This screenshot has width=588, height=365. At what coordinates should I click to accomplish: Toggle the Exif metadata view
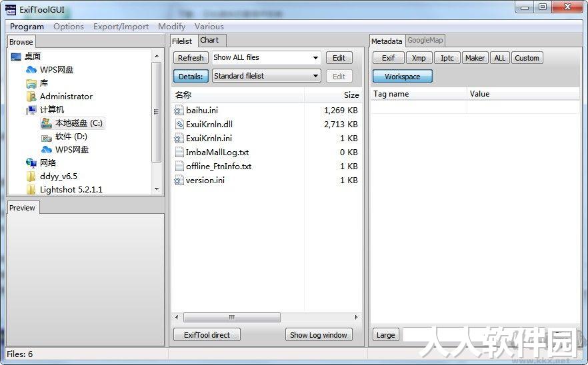pos(389,58)
